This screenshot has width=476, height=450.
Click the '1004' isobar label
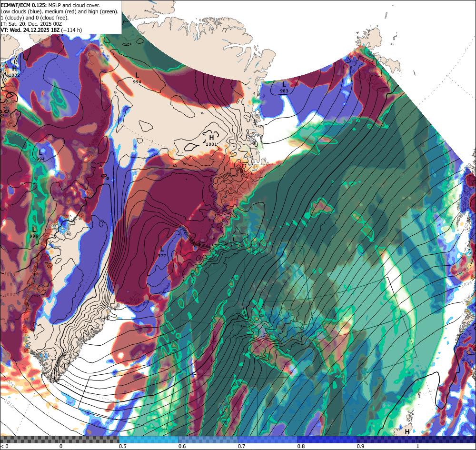tap(10, 321)
